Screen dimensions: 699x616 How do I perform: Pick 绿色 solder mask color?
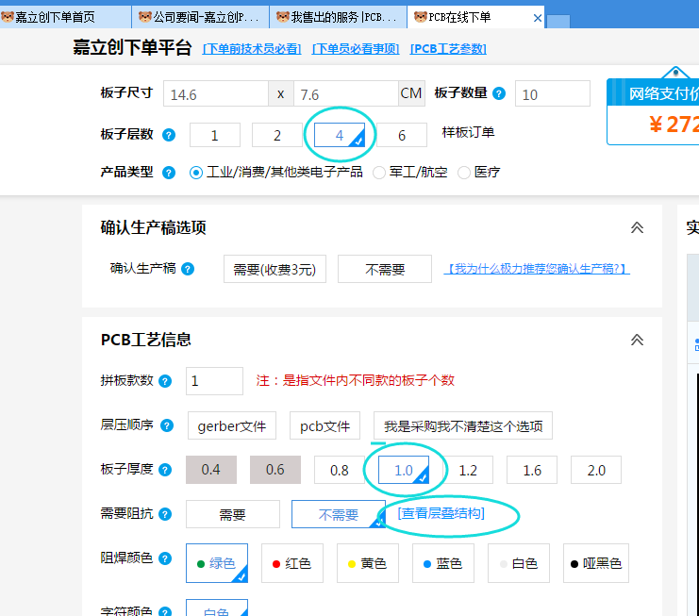click(217, 563)
